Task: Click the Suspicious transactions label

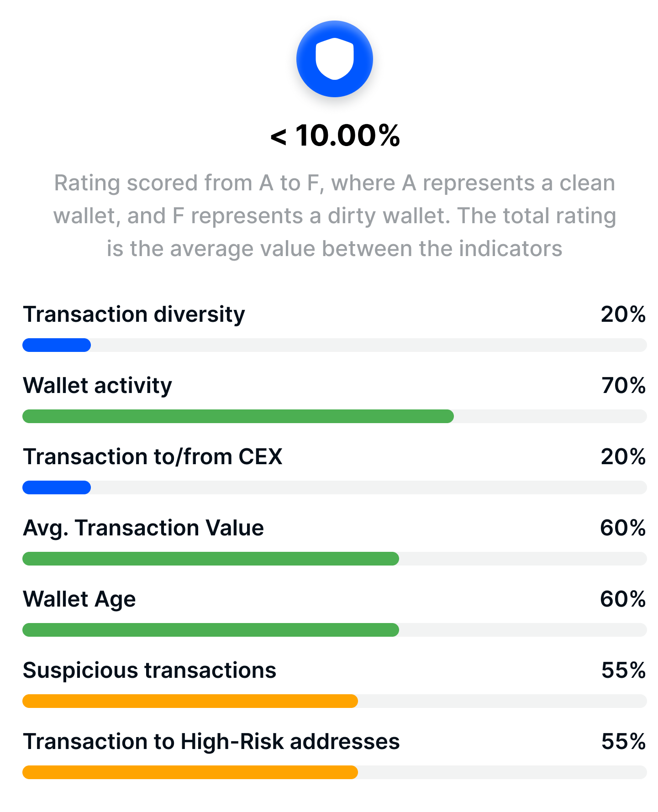Action: [x=149, y=671]
